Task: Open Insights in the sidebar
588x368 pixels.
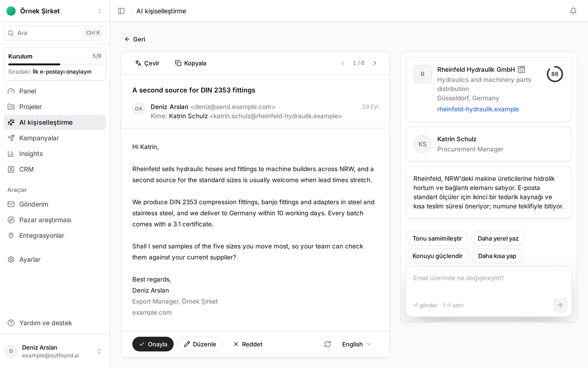Action: point(55,154)
